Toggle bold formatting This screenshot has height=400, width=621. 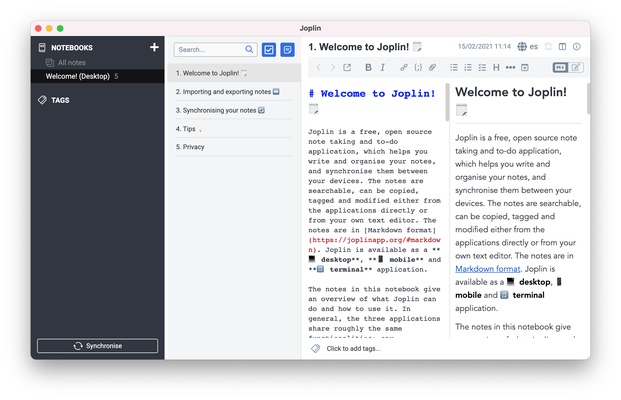pyautogui.click(x=368, y=68)
